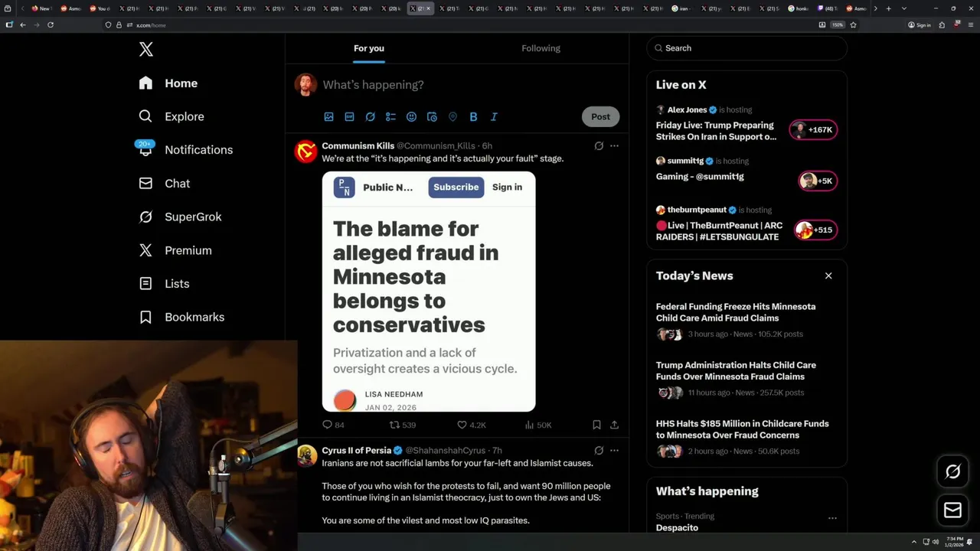Repost the Communism Kills post
980x551 pixels.
pos(403,425)
